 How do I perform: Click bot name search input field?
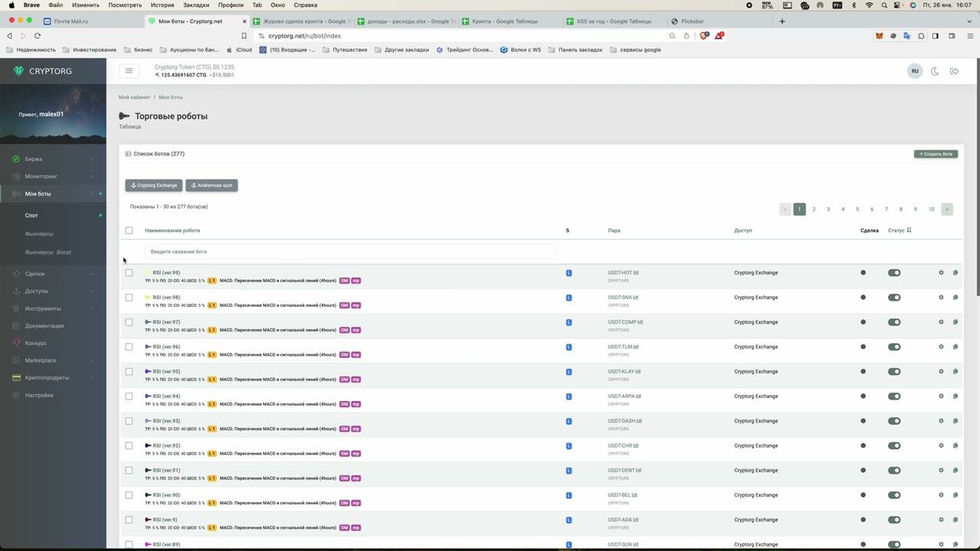point(350,251)
